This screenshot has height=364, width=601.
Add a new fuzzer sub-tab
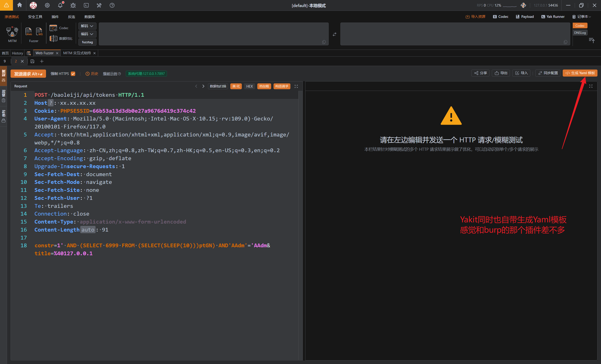click(x=42, y=62)
